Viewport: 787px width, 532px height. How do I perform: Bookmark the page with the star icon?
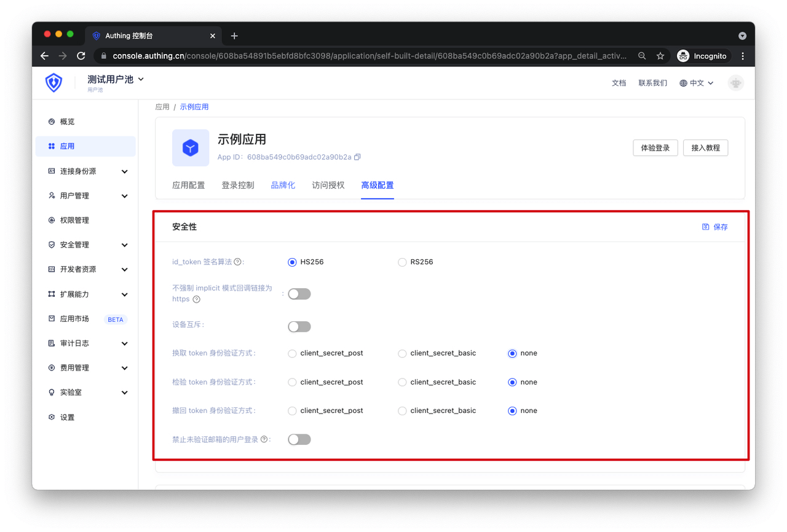660,56
